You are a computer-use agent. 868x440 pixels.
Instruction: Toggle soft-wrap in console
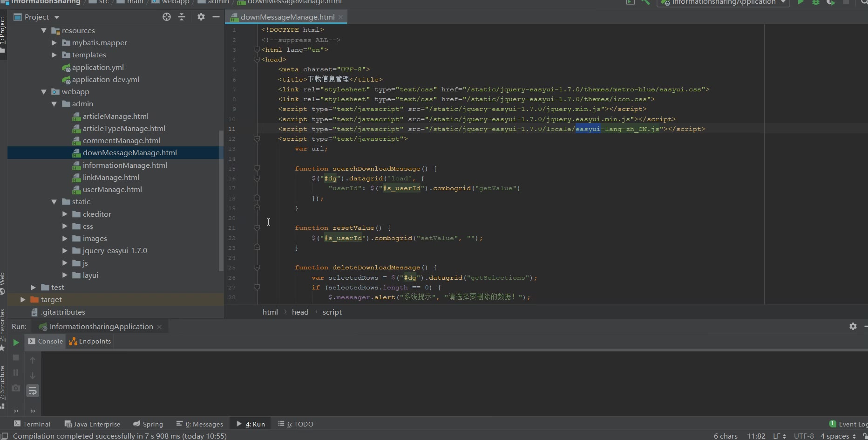click(33, 391)
